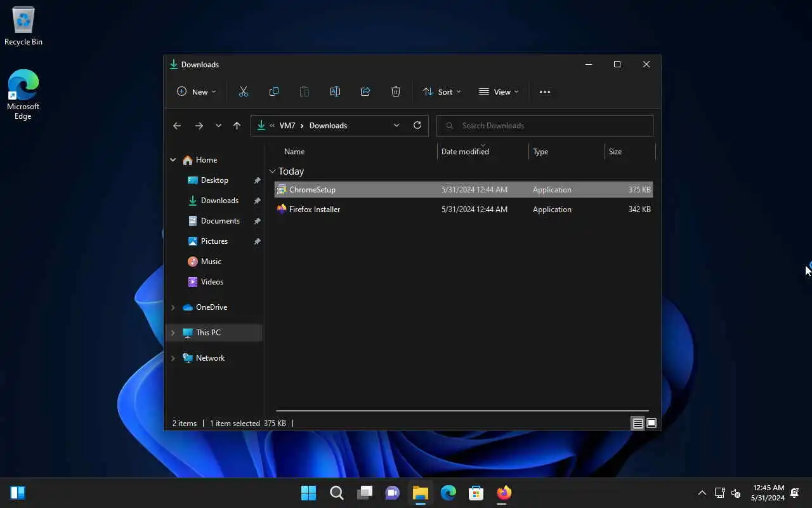Viewport: 812px width, 508px height.
Task: Go back with the left arrow
Action: click(x=177, y=126)
